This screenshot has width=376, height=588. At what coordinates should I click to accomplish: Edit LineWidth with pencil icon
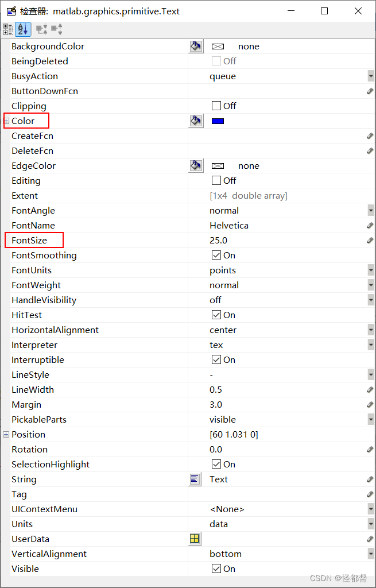point(370,390)
